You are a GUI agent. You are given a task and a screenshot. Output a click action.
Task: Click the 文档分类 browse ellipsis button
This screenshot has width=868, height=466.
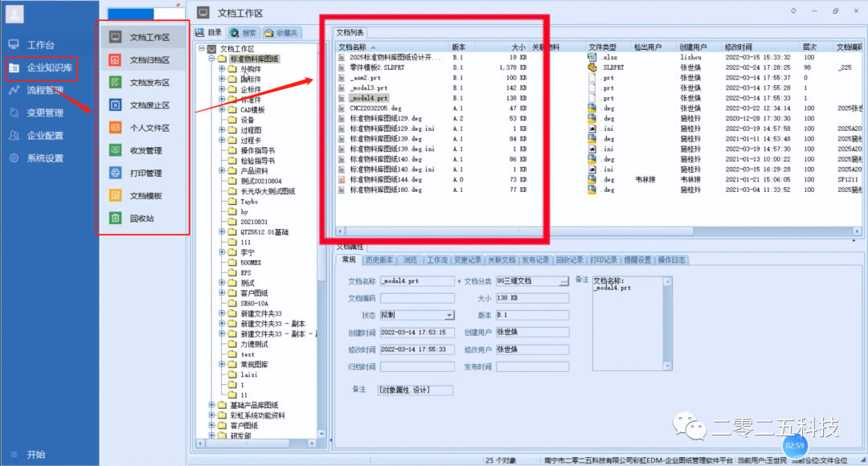(563, 281)
